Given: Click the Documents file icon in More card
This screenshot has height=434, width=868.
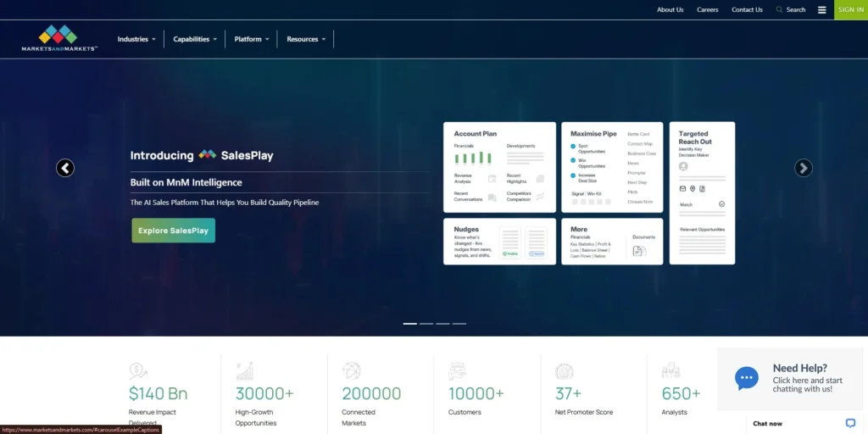Looking at the screenshot, I should click(x=639, y=251).
